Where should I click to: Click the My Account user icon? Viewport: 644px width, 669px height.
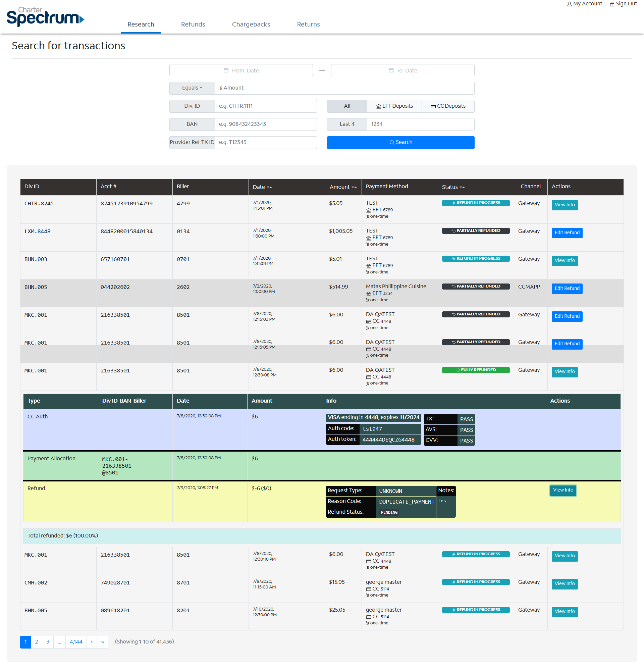pyautogui.click(x=569, y=4)
